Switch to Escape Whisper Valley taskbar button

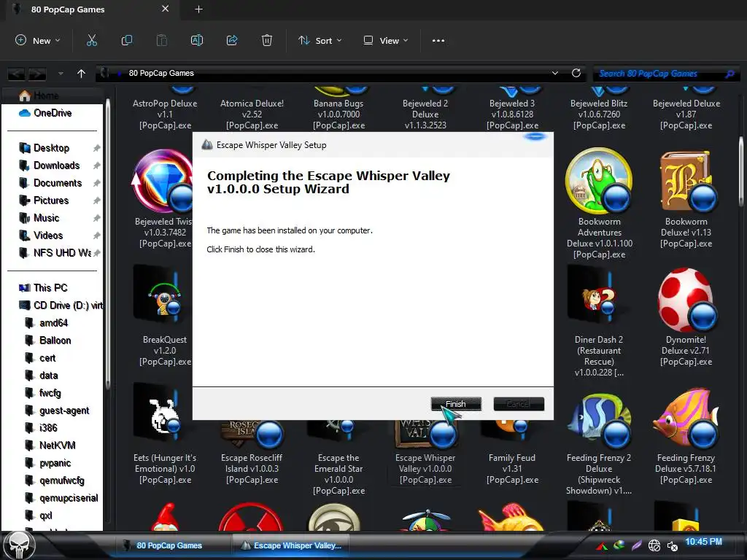coord(292,545)
